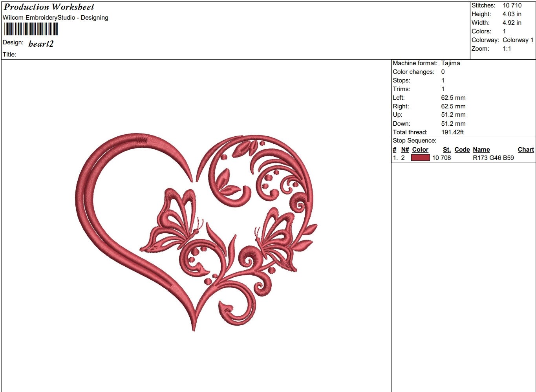Click the 'Stop Sequence:' heading

click(414, 141)
